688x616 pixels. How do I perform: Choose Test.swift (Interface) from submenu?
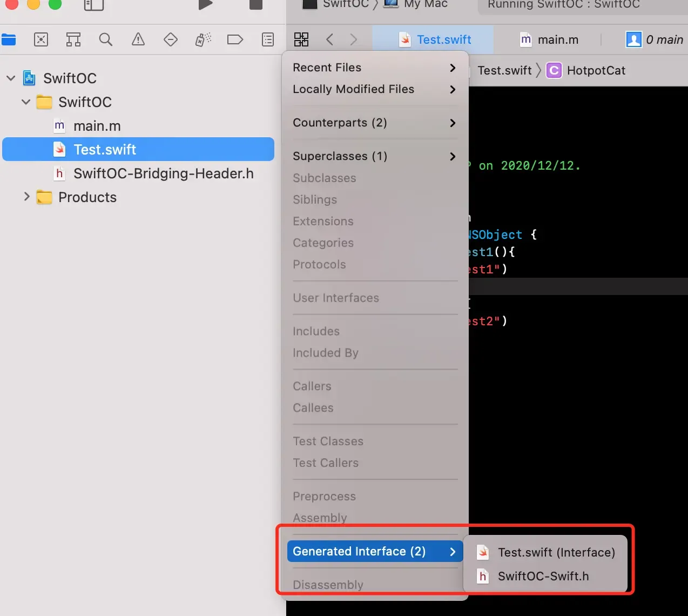556,552
